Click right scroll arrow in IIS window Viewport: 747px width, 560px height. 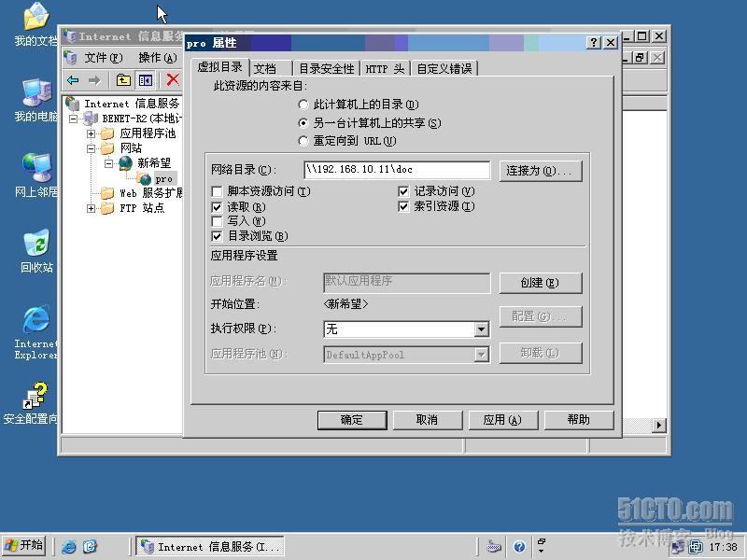[659, 425]
